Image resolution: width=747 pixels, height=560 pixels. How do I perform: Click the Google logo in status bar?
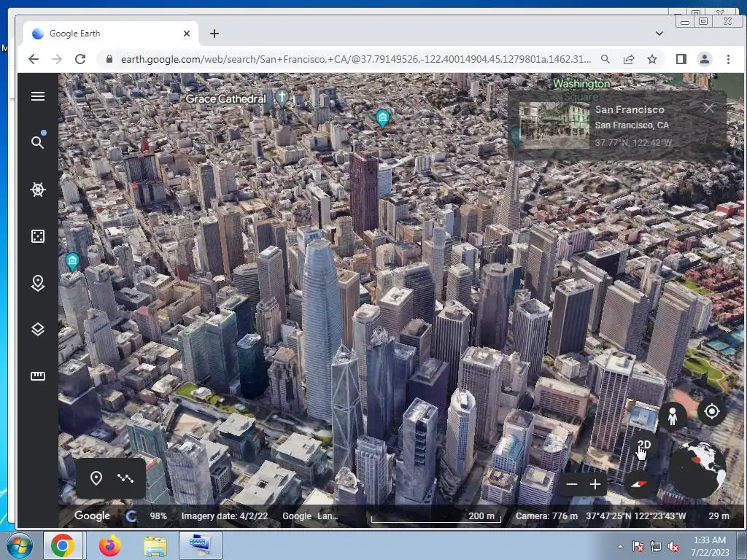pos(92,516)
